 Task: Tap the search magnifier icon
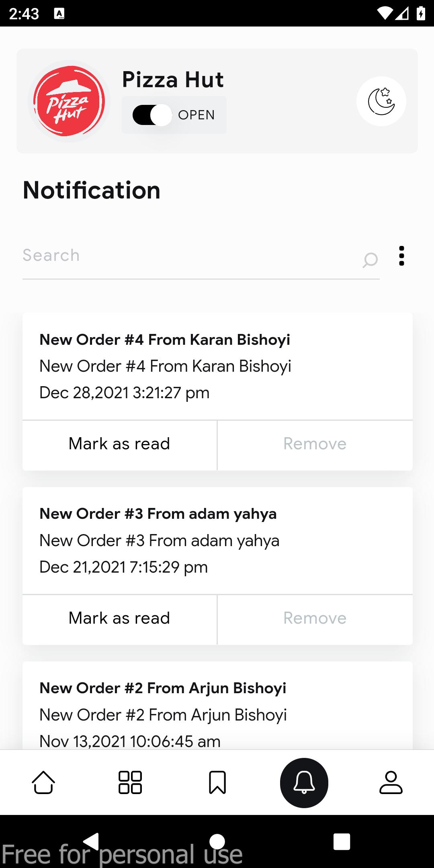[x=370, y=260]
